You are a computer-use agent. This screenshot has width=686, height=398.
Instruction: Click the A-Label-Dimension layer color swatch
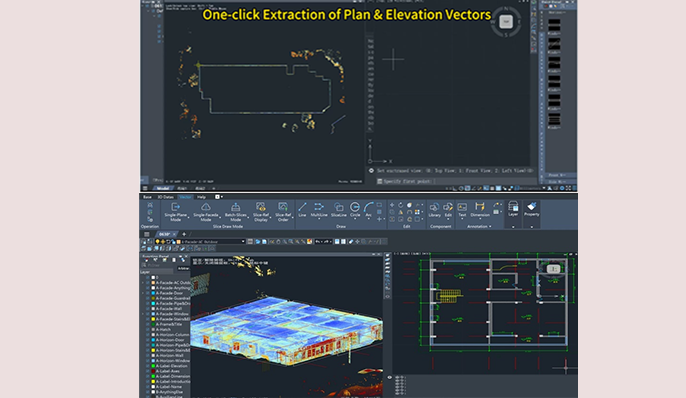tap(153, 377)
